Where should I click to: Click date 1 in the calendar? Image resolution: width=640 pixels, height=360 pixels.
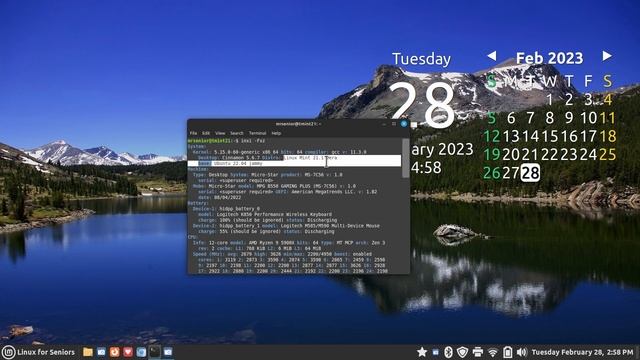[x=549, y=100]
